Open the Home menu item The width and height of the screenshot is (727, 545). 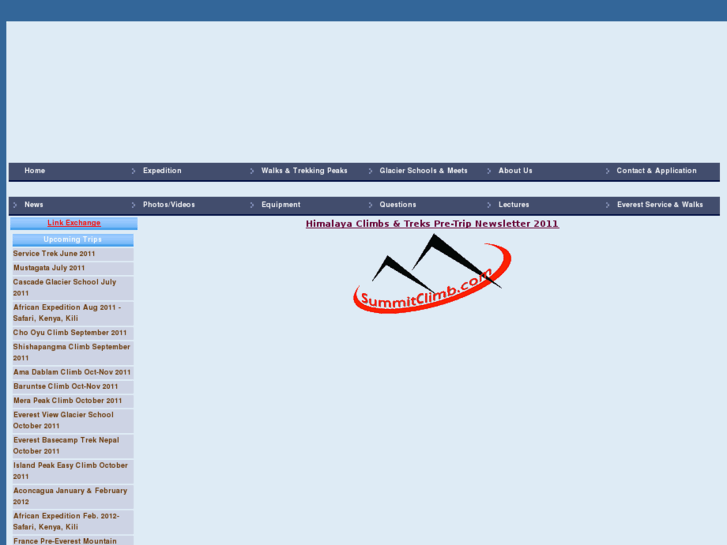coord(35,171)
